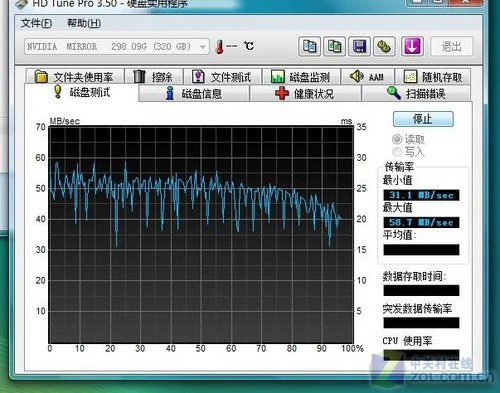Switch to the AAM tab
Screen dimensions: 500x393
pos(367,76)
